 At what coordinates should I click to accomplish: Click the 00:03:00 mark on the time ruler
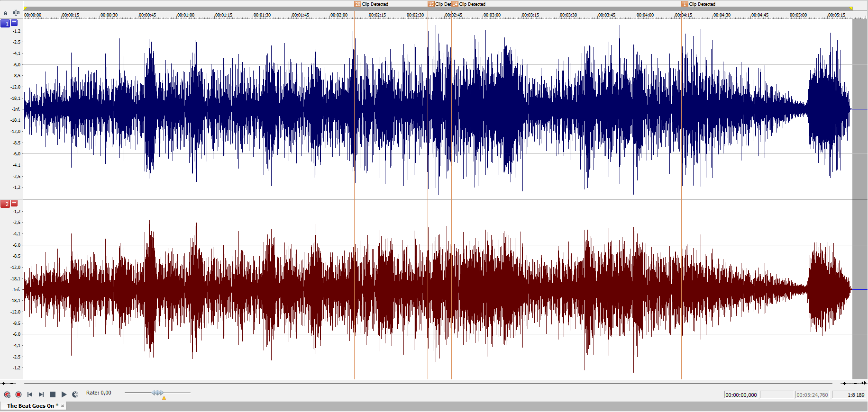tap(492, 15)
